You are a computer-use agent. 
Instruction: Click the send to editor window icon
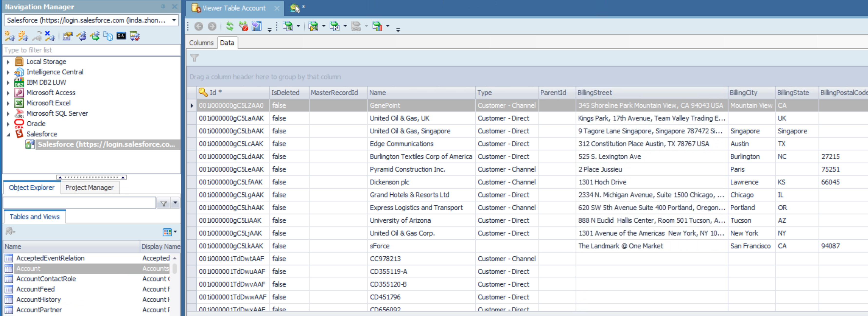coord(256,26)
